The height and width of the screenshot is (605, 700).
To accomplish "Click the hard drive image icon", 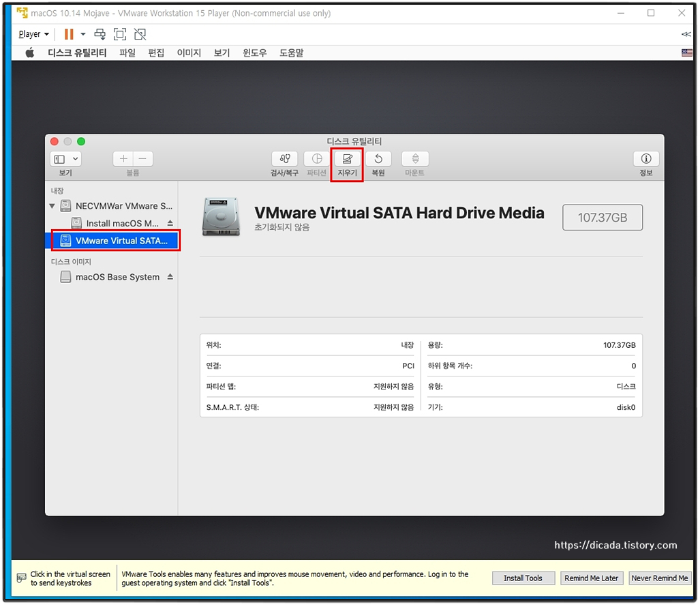I will coord(221,217).
